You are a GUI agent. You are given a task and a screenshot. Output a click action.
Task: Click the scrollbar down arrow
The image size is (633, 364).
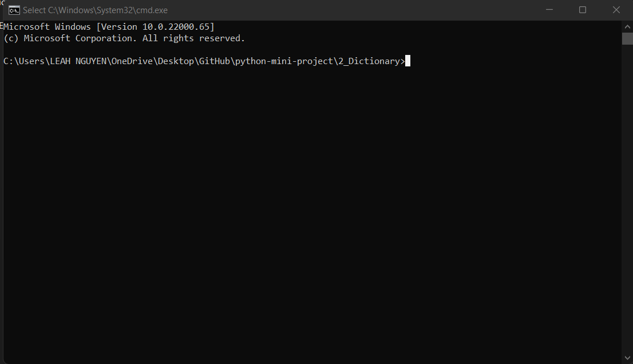click(627, 358)
